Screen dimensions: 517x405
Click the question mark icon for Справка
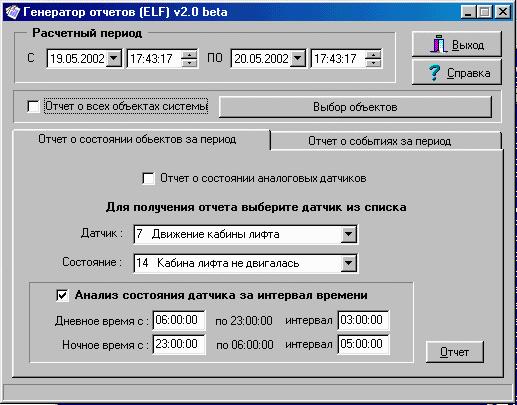click(x=434, y=72)
